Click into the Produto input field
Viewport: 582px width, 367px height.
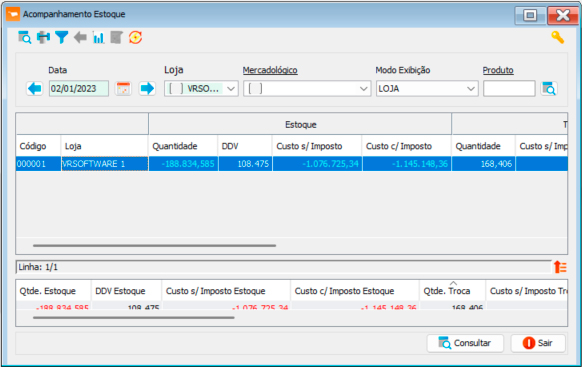click(x=509, y=89)
